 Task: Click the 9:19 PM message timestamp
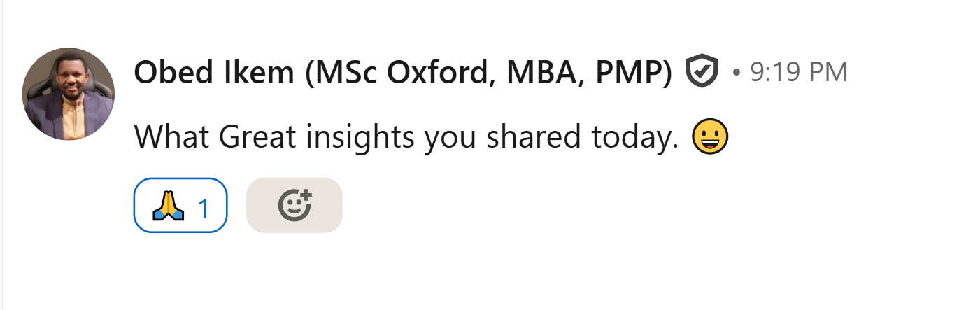click(798, 72)
